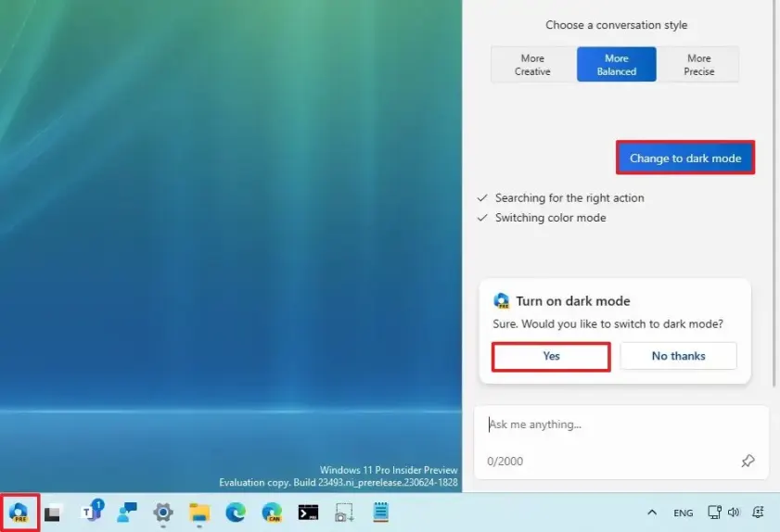Viewport: 780px width, 532px height.
Task: Launch Microsoft Edge from the taskbar
Action: click(x=236, y=513)
